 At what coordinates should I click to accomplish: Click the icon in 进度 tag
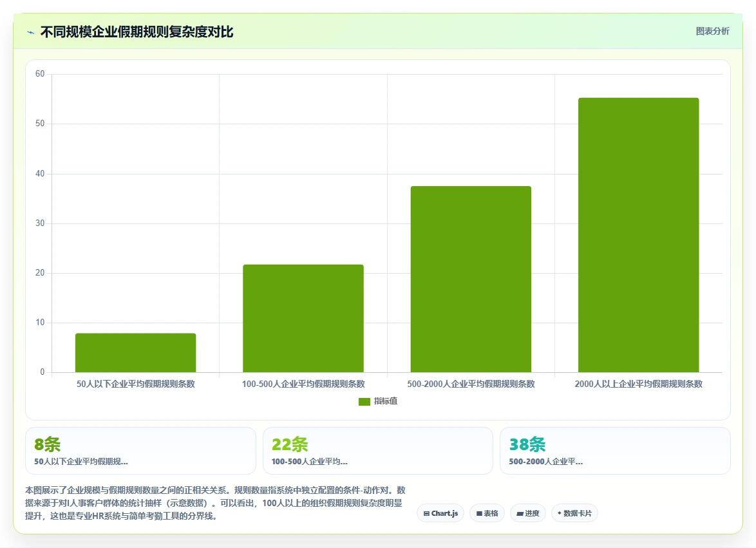pyautogui.click(x=520, y=514)
